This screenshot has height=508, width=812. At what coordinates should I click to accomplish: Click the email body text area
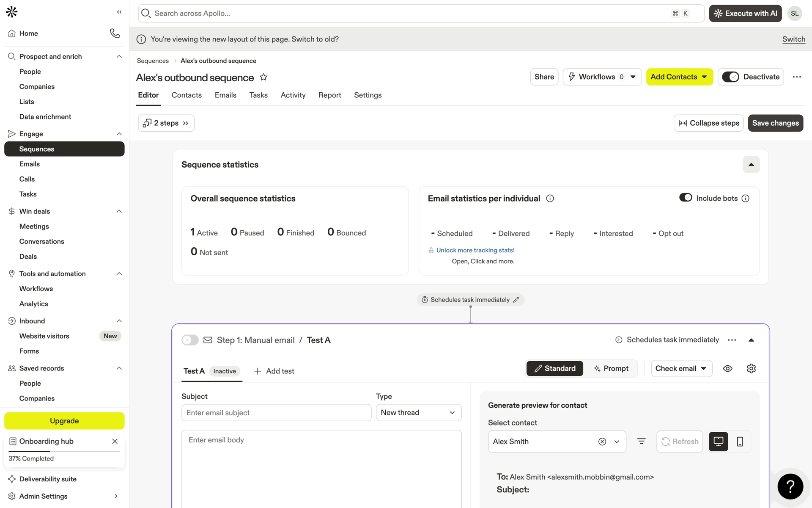[x=321, y=469]
